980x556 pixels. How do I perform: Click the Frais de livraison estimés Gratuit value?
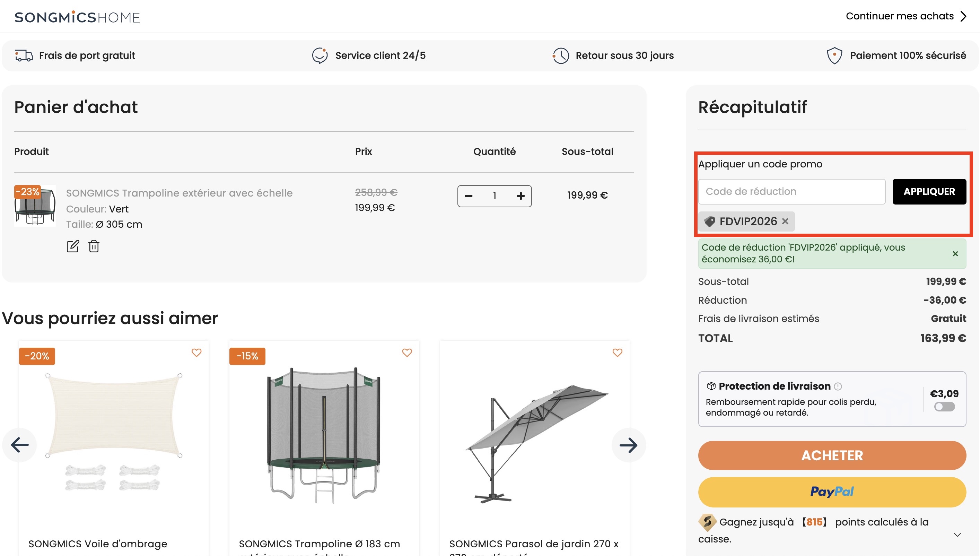[x=948, y=319]
